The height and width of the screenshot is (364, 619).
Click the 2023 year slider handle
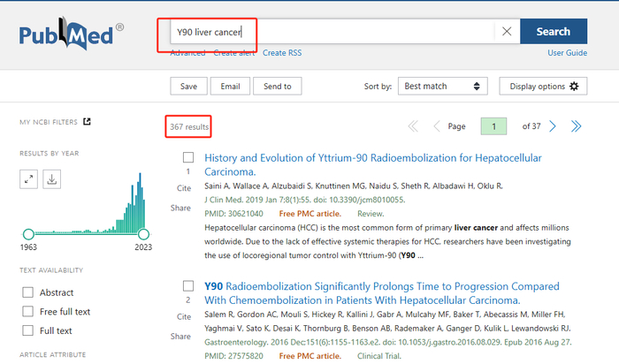[143, 234]
